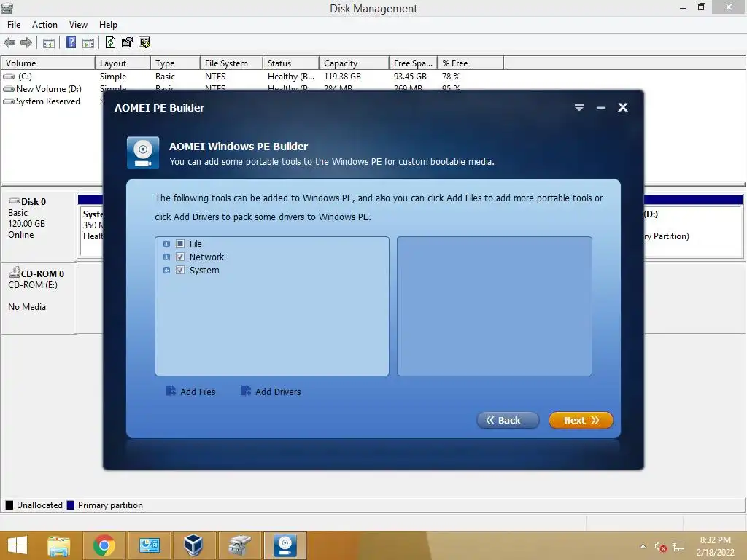Image resolution: width=747 pixels, height=560 pixels.
Task: Launch Google Chrome from taskbar
Action: tap(104, 545)
